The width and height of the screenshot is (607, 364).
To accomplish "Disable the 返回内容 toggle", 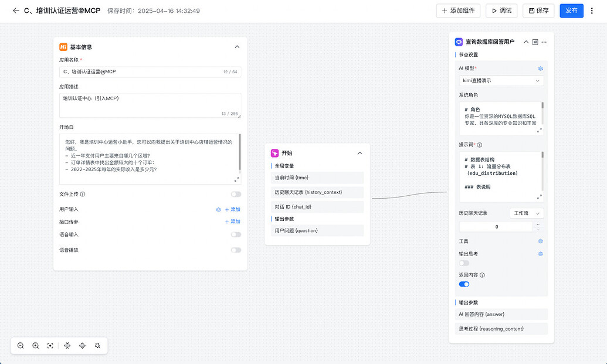I will coord(464,284).
